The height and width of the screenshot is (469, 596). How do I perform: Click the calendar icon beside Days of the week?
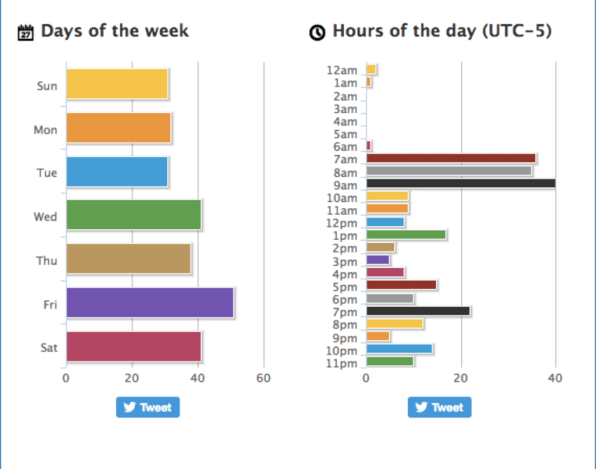pyautogui.click(x=25, y=32)
